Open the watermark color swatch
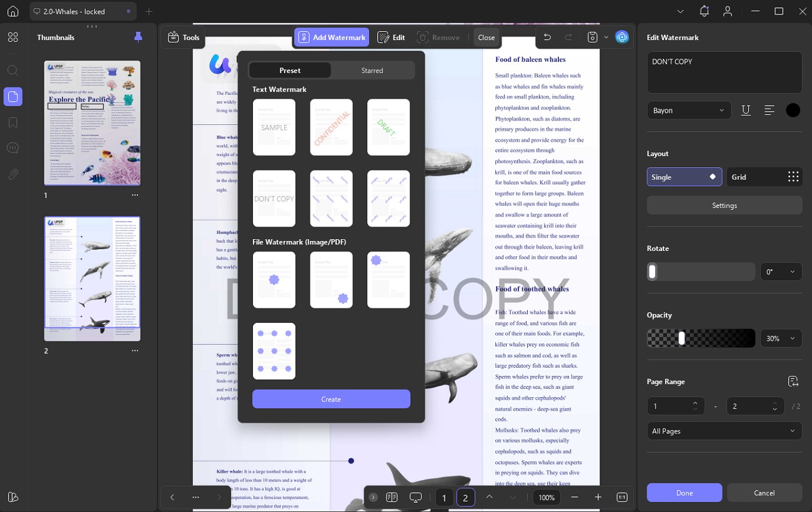This screenshot has height=512, width=812. click(793, 110)
